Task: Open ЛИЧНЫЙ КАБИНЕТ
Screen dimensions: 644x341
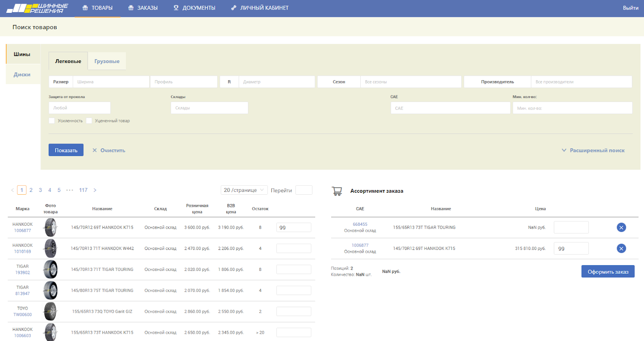Action: tap(260, 8)
